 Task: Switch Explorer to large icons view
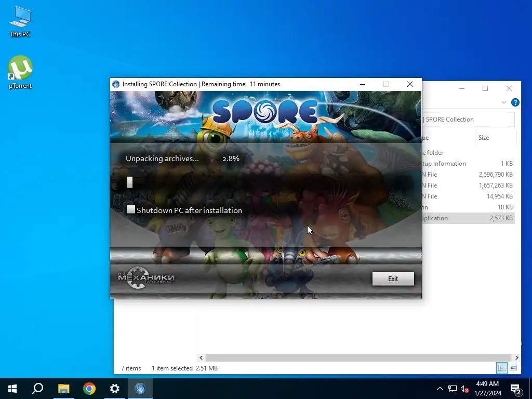tap(513, 368)
